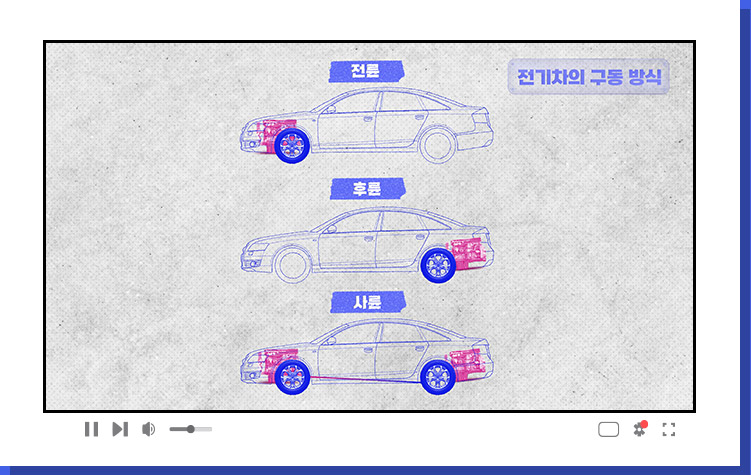Image resolution: width=751 pixels, height=475 pixels.
Task: Skip to the next video
Action: click(x=120, y=429)
